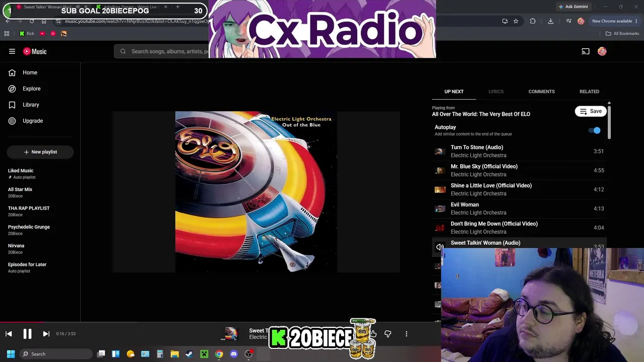Switch to the Lyrics tab
The image size is (644, 362).
coord(496,92)
